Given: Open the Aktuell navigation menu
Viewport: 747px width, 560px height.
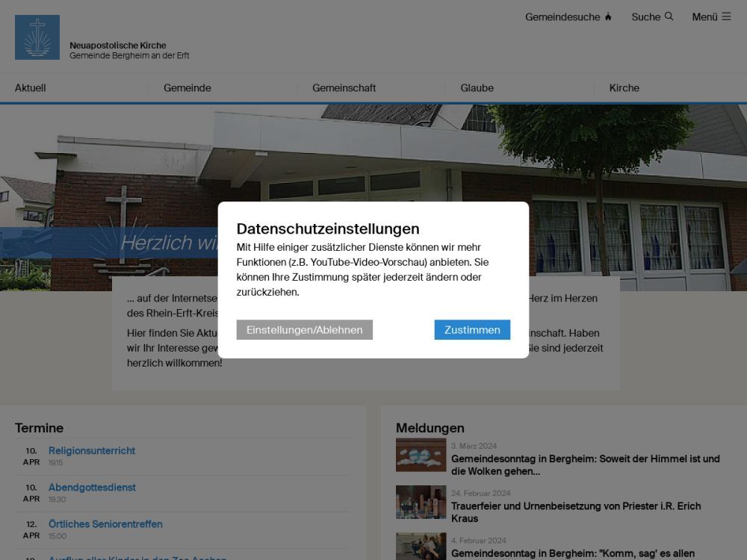Looking at the screenshot, I should pyautogui.click(x=31, y=88).
